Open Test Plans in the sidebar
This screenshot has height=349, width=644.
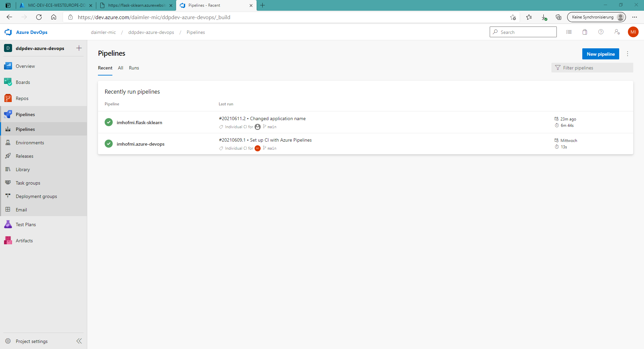44,225
